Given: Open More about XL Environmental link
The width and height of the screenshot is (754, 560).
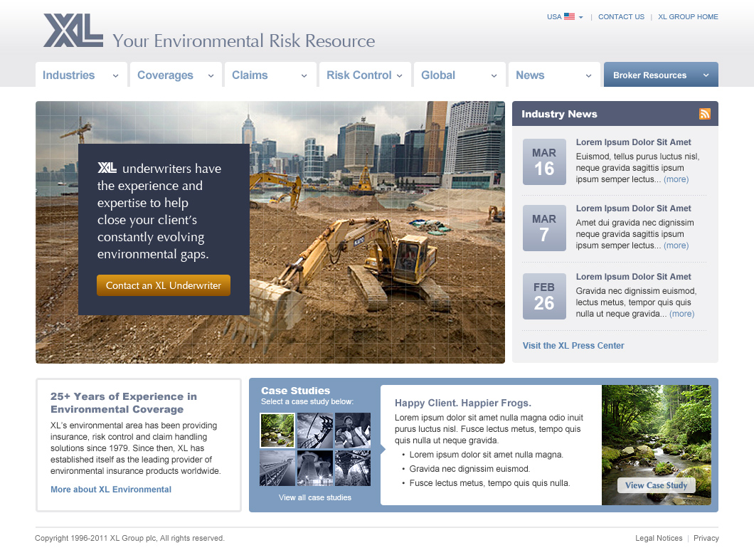Looking at the screenshot, I should (x=110, y=490).
